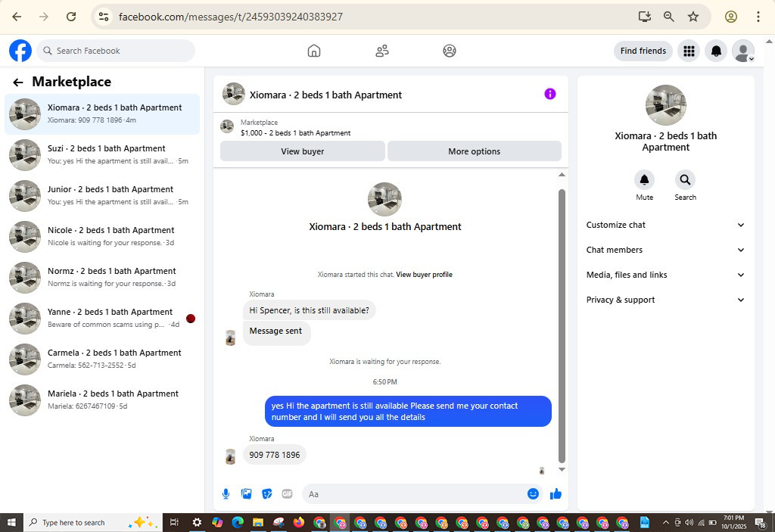
Task: Open Xiomara conversation in the list
Action: pyautogui.click(x=102, y=114)
